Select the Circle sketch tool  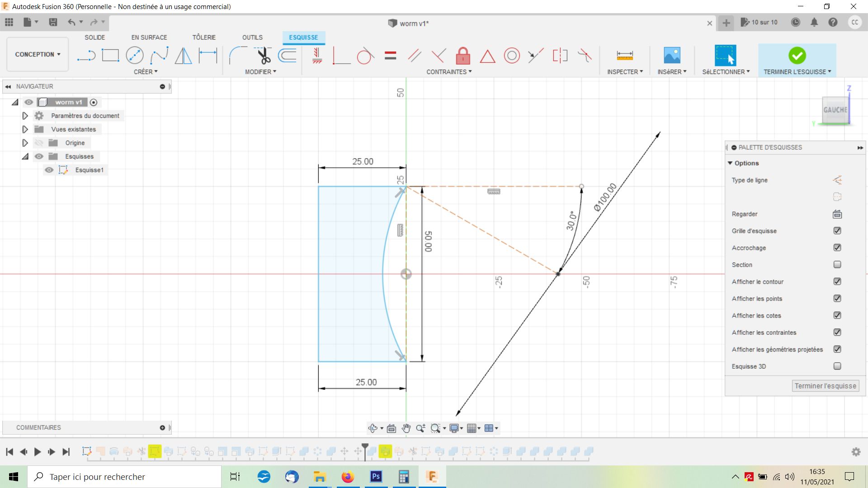click(x=135, y=56)
